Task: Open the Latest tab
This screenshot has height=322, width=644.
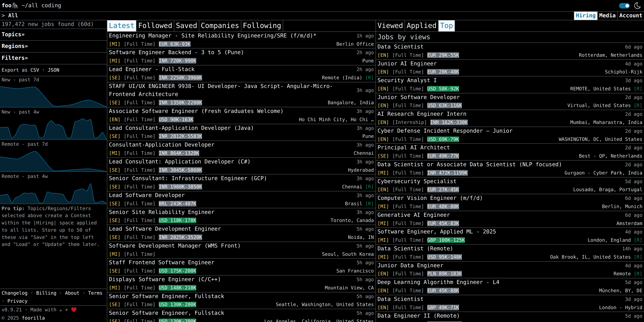Action: pyautogui.click(x=122, y=26)
